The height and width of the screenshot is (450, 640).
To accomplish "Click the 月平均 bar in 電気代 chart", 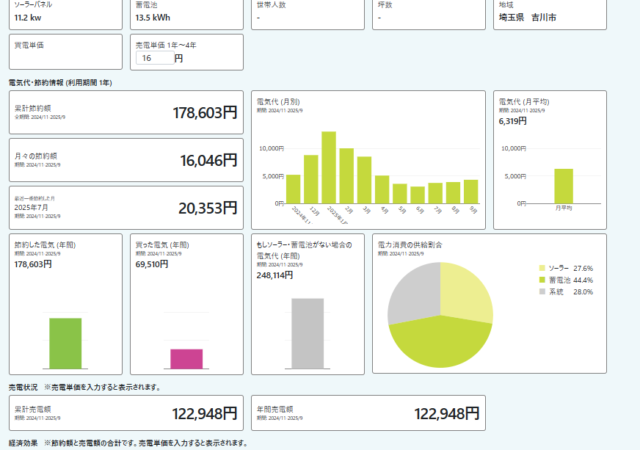I will [x=564, y=185].
